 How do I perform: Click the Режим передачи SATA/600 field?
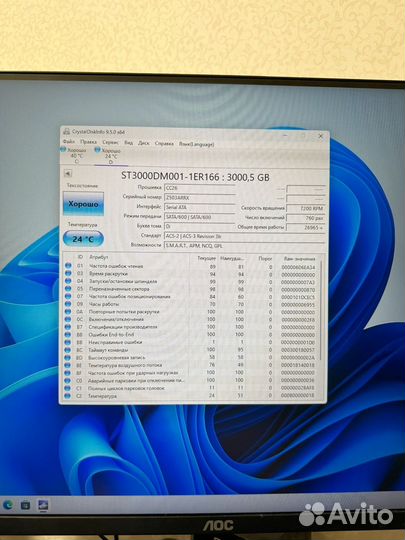(200, 217)
